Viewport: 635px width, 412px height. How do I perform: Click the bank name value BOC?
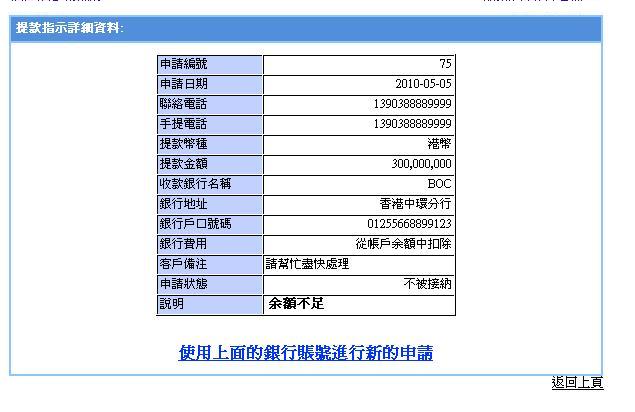tap(439, 184)
